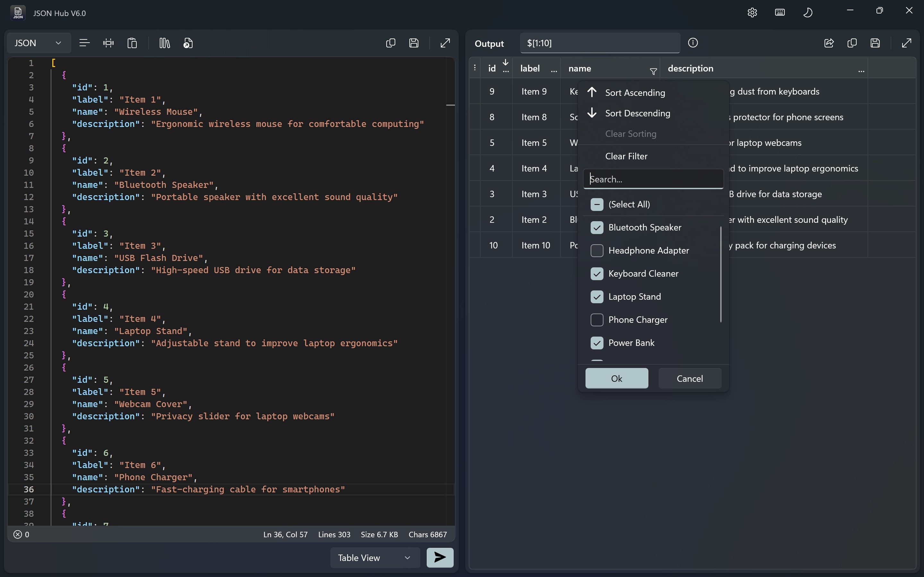Toggle dark mode with the moon icon
The width and height of the screenshot is (924, 577).
coord(808,12)
